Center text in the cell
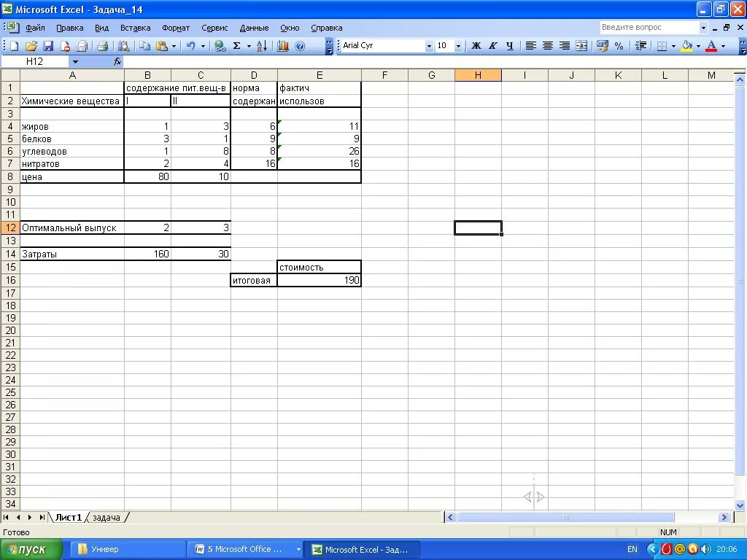The height and width of the screenshot is (560, 747). 548,46
